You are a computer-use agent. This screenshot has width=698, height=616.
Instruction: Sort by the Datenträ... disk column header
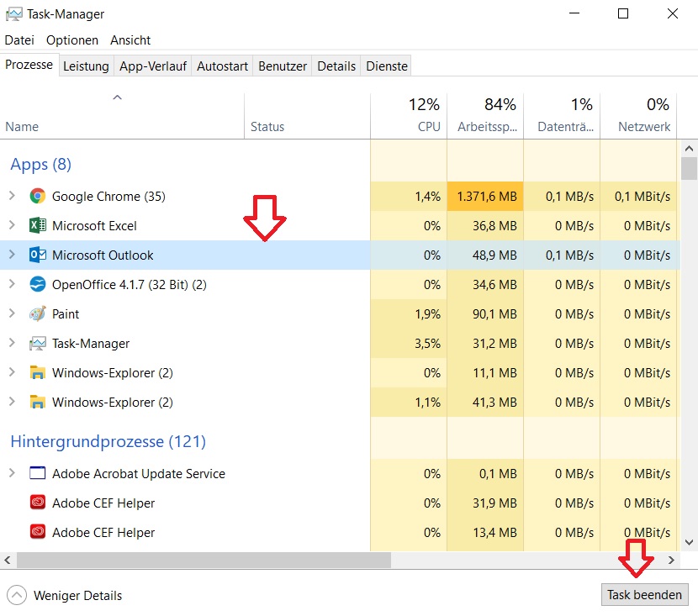(x=562, y=116)
